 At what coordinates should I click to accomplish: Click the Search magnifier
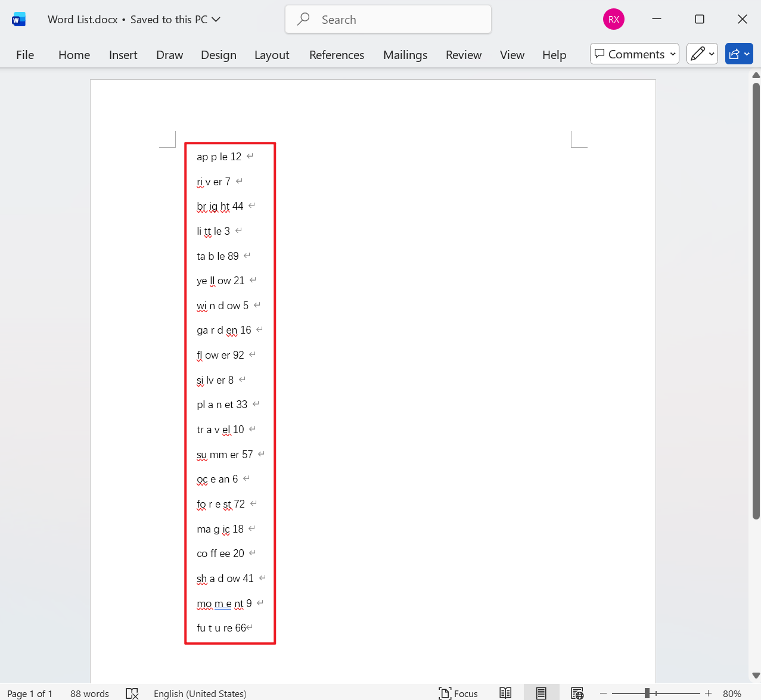coord(303,19)
